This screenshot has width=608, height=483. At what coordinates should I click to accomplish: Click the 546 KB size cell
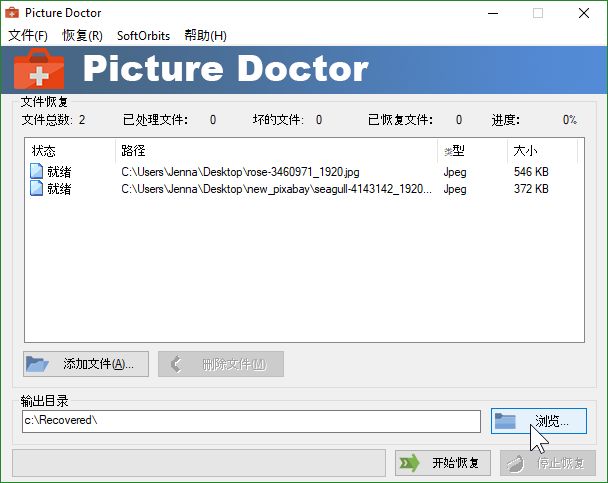click(531, 172)
